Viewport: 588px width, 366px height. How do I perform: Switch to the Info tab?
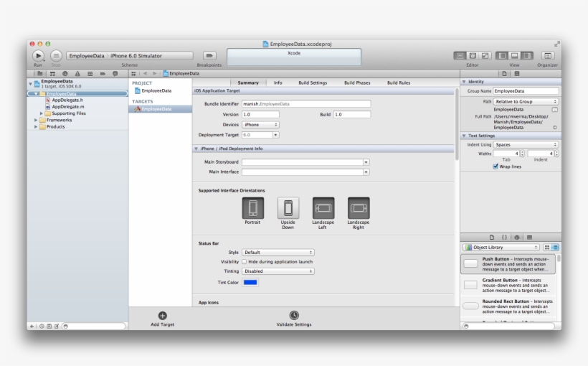pos(278,83)
